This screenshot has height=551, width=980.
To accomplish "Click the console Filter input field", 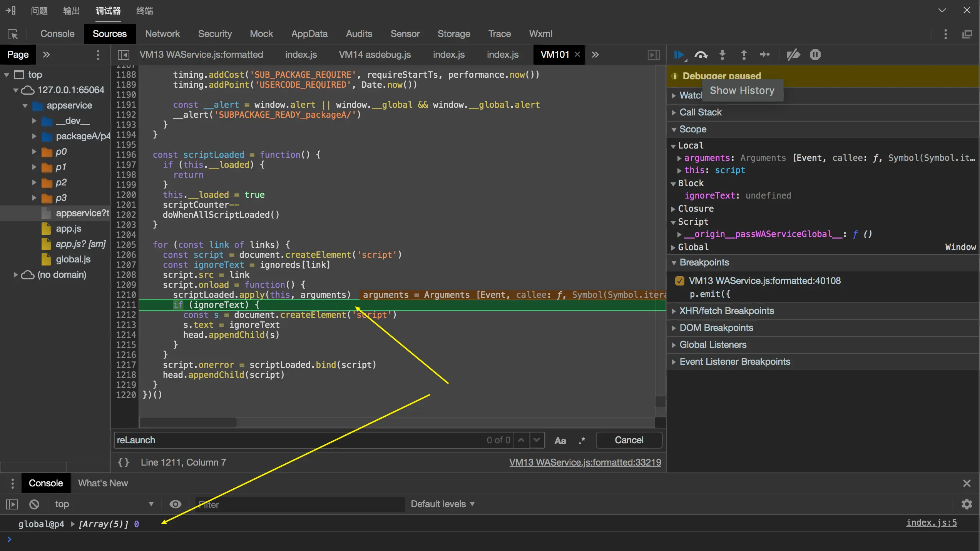I will click(x=300, y=504).
